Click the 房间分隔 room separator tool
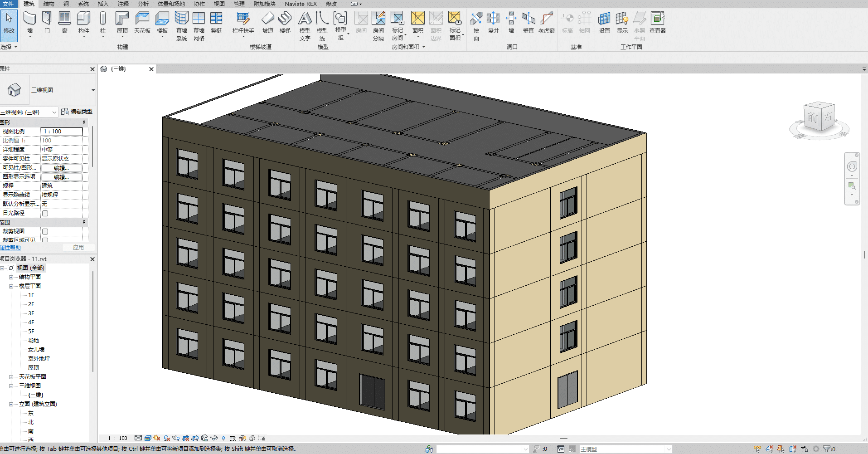Screen dimensions: 868x454 [x=378, y=26]
